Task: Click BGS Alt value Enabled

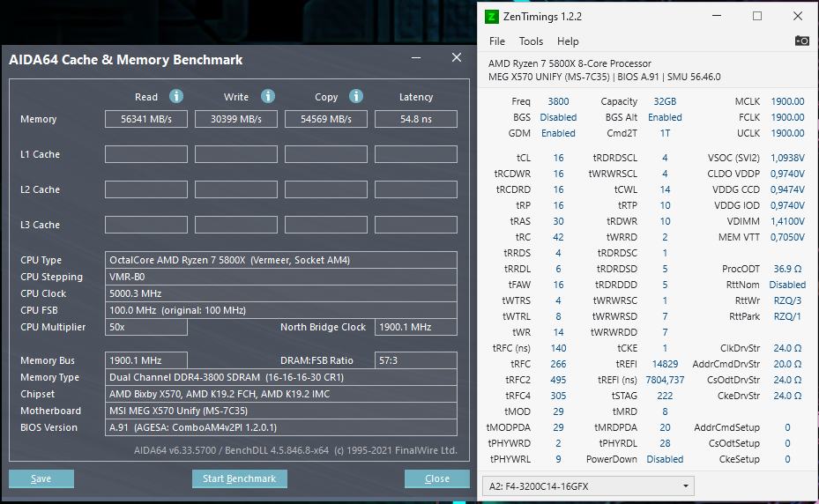Action: [665, 117]
